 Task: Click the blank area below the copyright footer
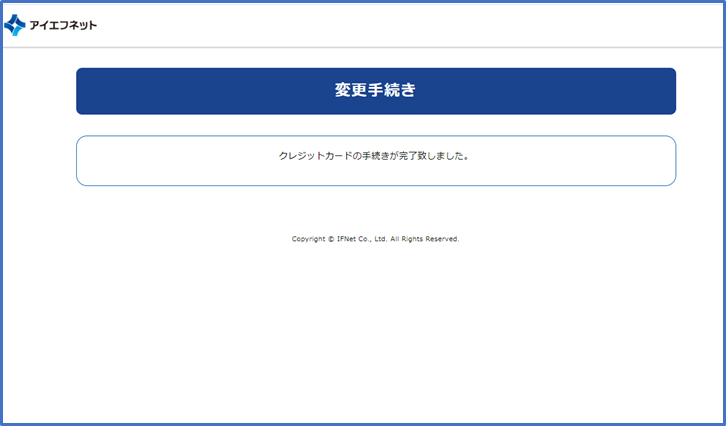click(375, 330)
